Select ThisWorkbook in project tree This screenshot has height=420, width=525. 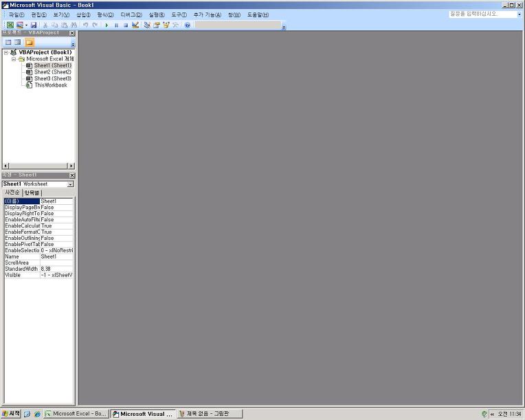click(51, 85)
